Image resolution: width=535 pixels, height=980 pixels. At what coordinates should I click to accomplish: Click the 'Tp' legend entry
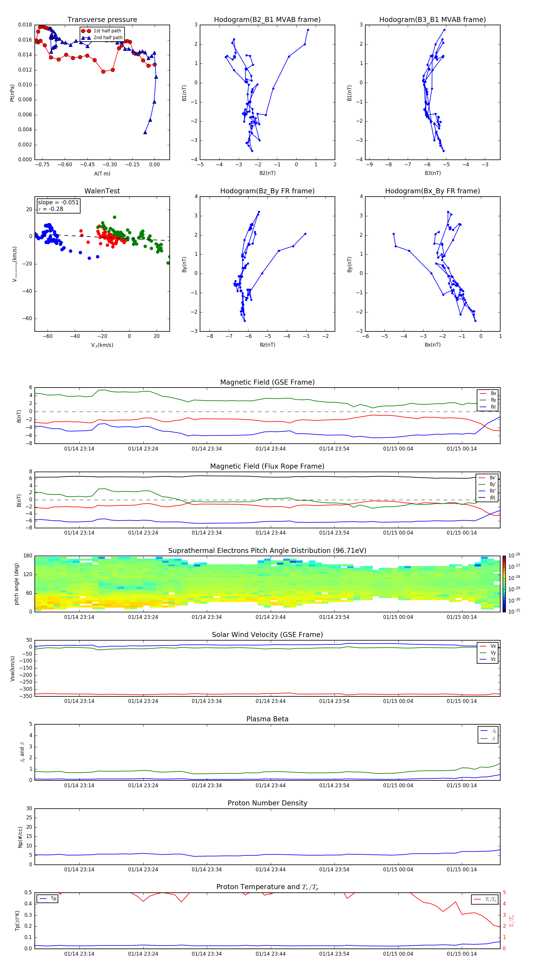[x=48, y=899]
